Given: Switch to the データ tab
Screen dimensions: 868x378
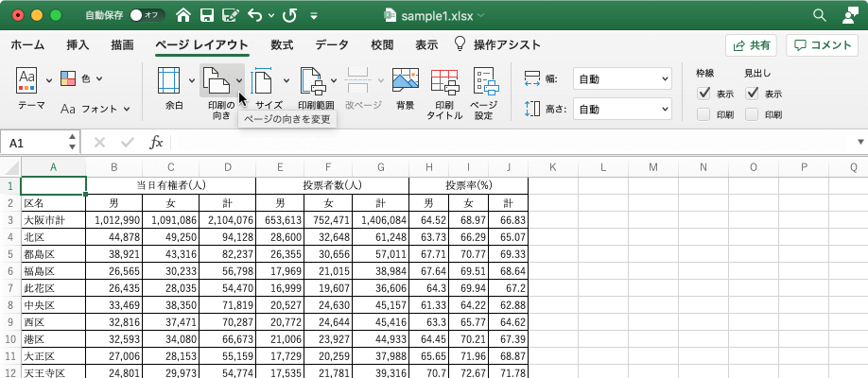Looking at the screenshot, I should tap(332, 45).
